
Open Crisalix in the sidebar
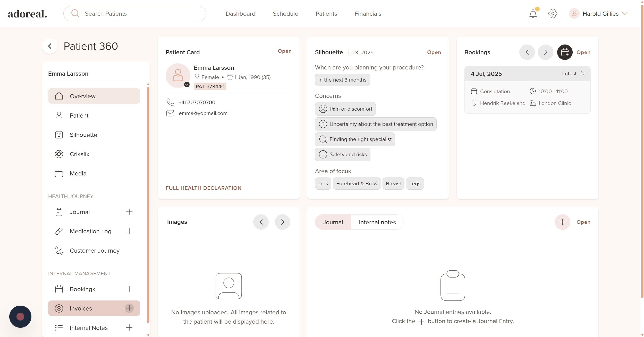79,154
